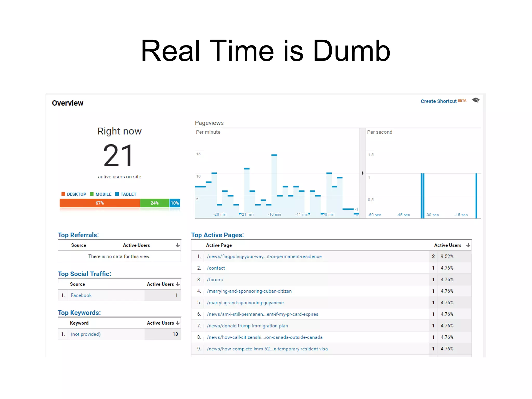Image resolution: width=532 pixels, height=399 pixels.
Task: Sort Top Keywords by Active Users arrow
Action: click(178, 323)
